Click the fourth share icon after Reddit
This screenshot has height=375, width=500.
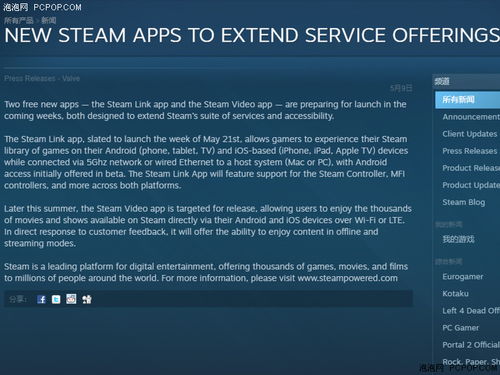coord(87,299)
